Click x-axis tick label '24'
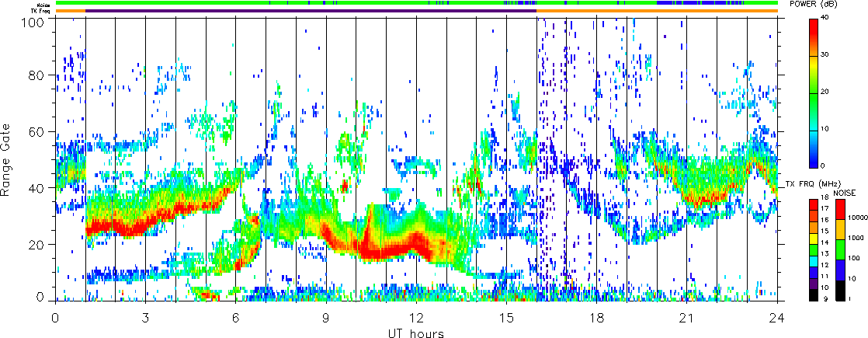Image resolution: width=868 pixels, height=338 pixels. (777, 317)
